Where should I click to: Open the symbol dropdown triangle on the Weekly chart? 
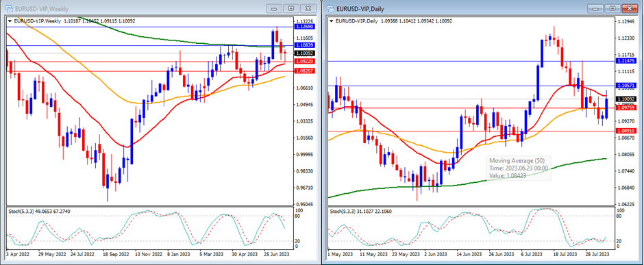coord(10,21)
